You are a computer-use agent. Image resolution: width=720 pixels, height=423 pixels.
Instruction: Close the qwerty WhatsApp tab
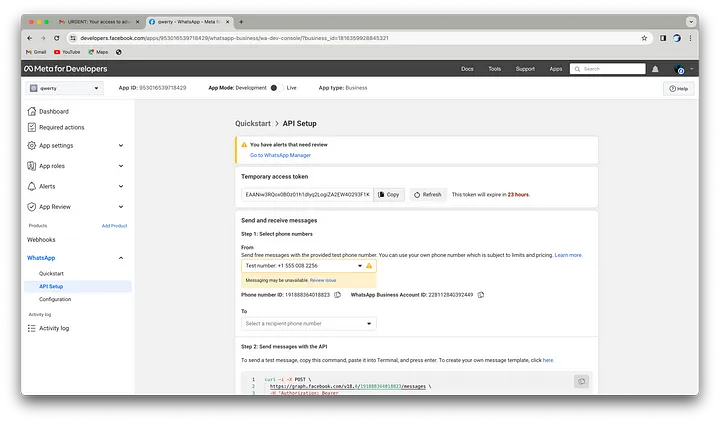(227, 22)
